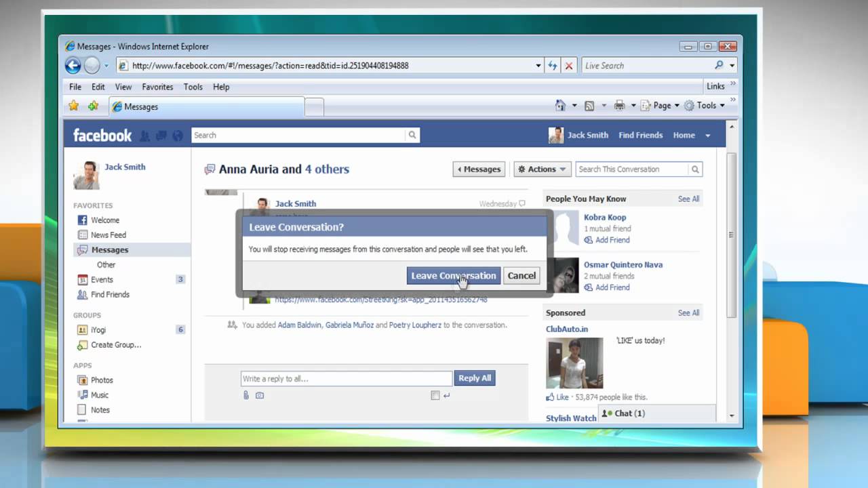Viewport: 868px width, 488px height.
Task: Click the Facebook logo
Action: [x=102, y=135]
